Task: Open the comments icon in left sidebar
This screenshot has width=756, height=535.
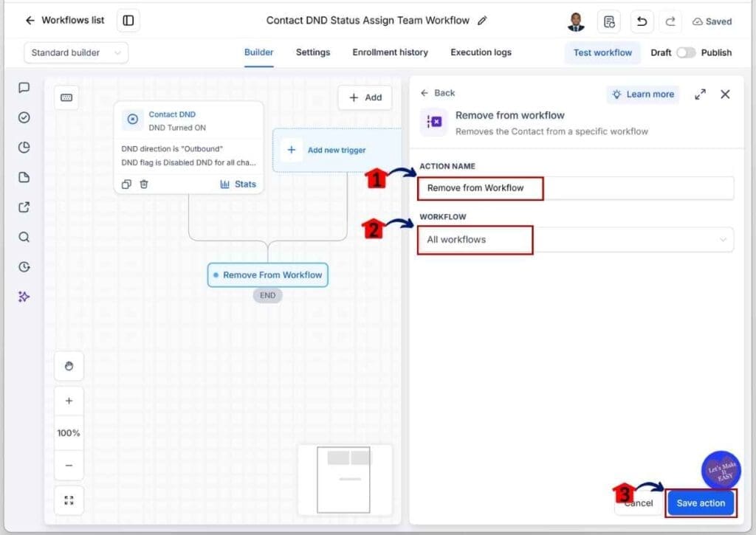Action: [x=24, y=88]
